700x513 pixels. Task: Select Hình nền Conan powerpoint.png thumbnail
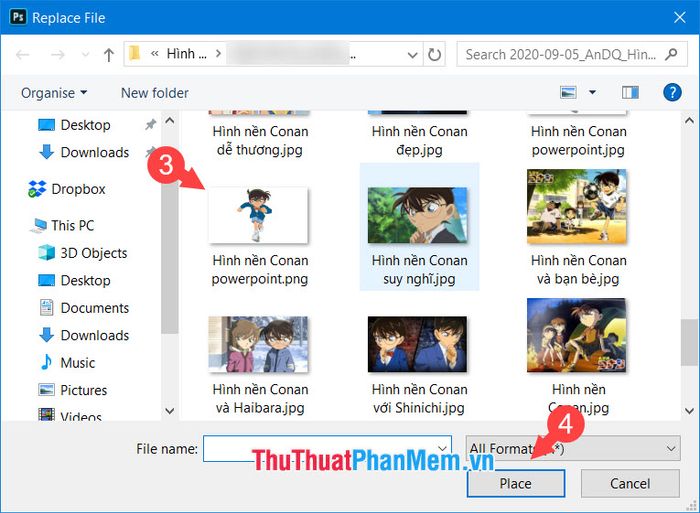coord(258,215)
